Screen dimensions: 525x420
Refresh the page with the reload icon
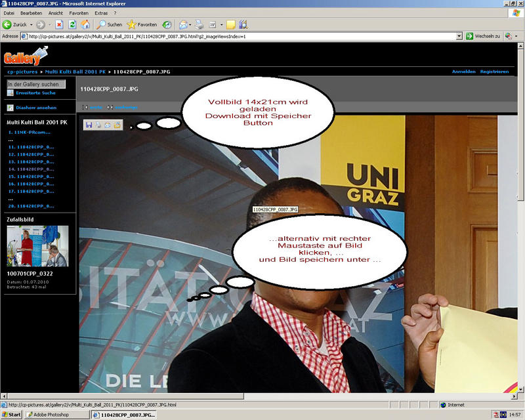tap(72, 24)
